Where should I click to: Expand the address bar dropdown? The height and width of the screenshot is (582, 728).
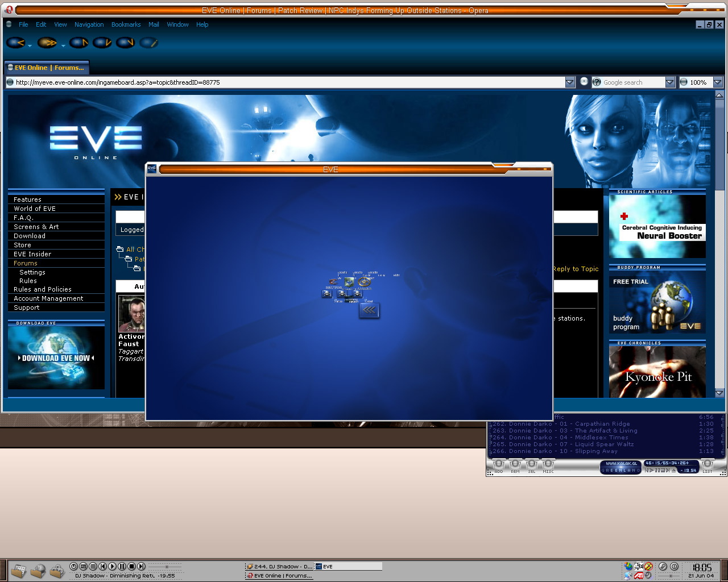(570, 82)
